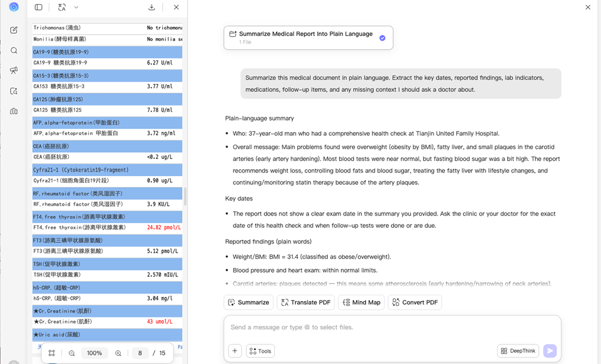
Task: Click the TSH blue section header
Action: tap(107, 264)
